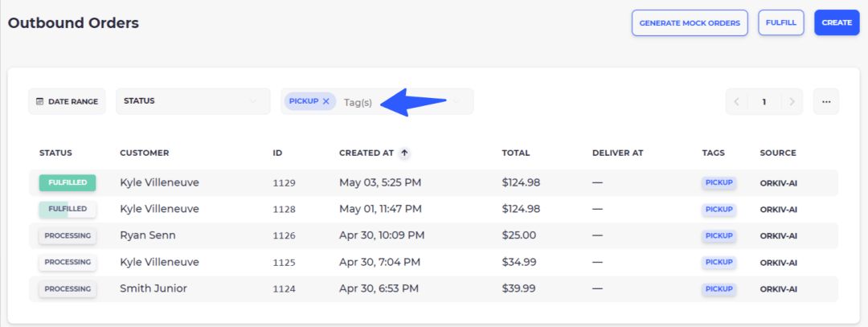Viewport: 868px width, 327px height.
Task: Click ORKIV-AI source in Ryan Senn row
Action: 778,236
